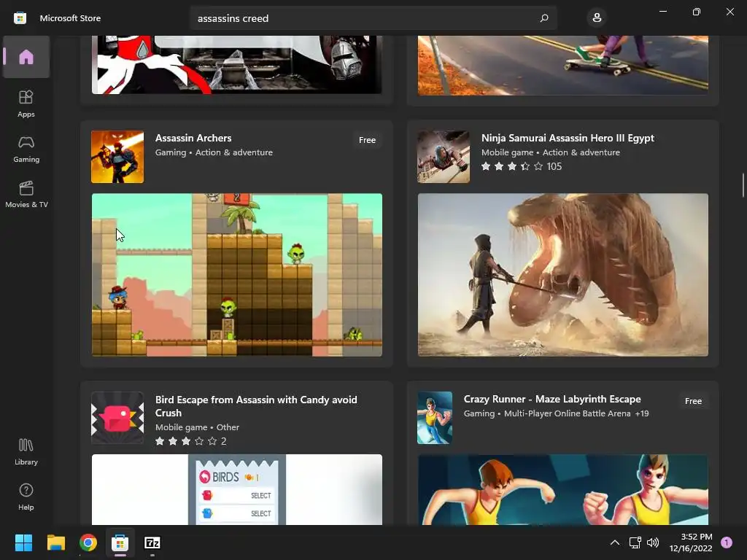Click 'Mobile game • Other' text
Screen dimensions: 747x560
click(197, 427)
